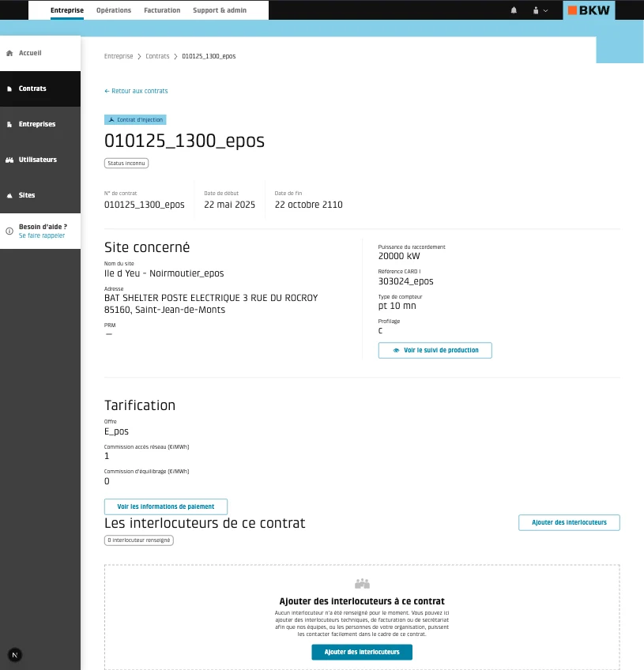Screen dimensions: 644x670
Task: Click the Sites icon in the sidebar
Action: [x=9, y=195]
